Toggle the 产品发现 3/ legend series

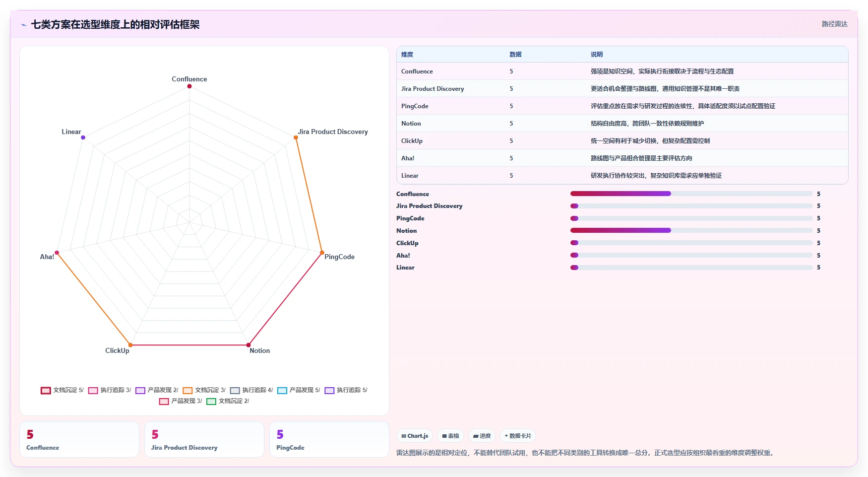[x=181, y=401]
